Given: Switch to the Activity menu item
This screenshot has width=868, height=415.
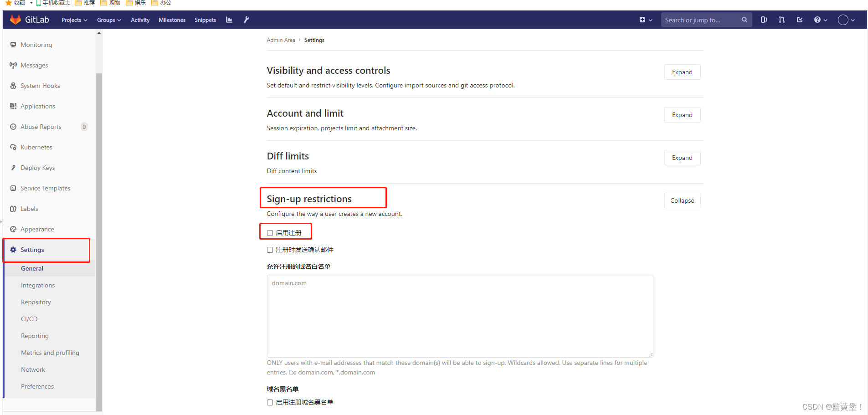Looking at the screenshot, I should click(140, 20).
